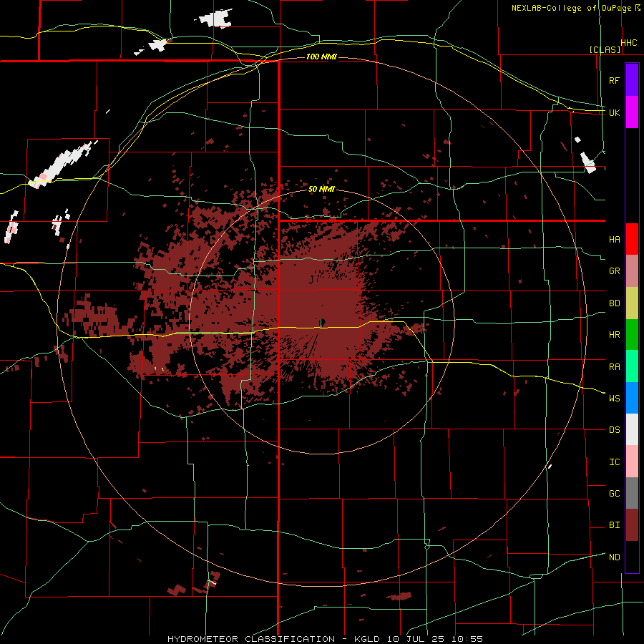
Task: Click the HHC product label
Action: 629,43
